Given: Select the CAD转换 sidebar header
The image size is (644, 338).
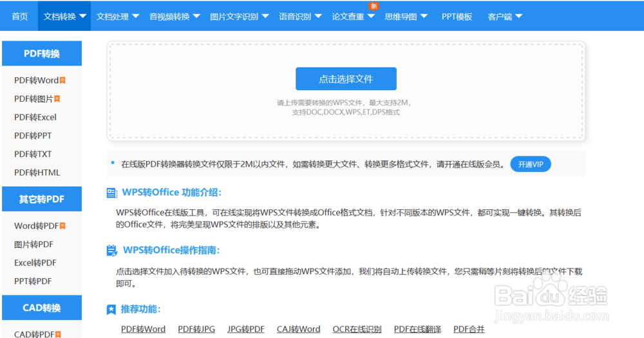Looking at the screenshot, I should click(x=42, y=308).
